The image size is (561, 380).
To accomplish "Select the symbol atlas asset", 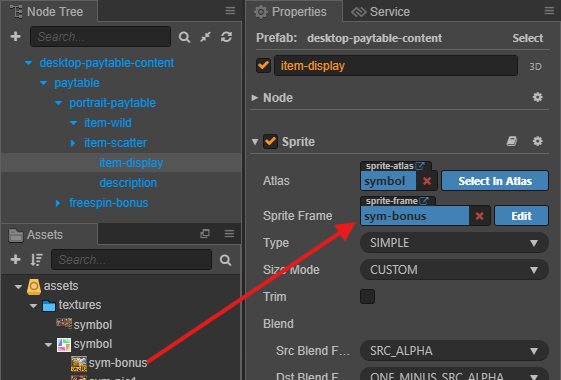I will tap(93, 344).
